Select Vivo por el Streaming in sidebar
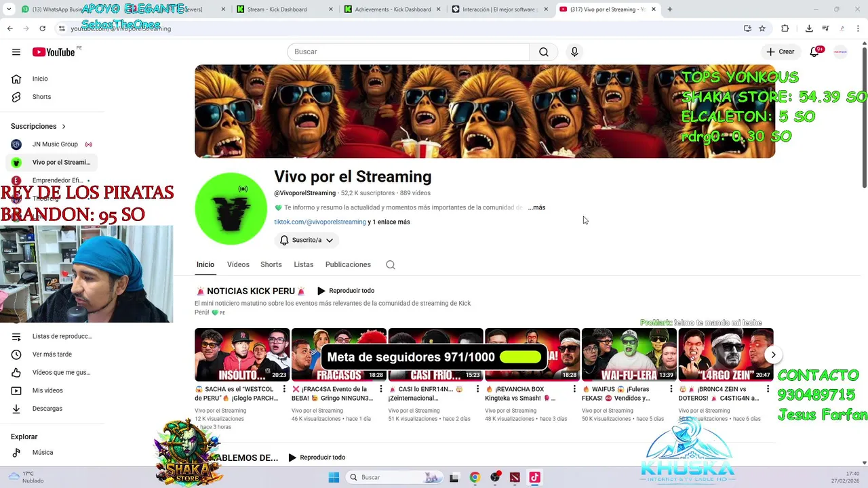The width and height of the screenshot is (868, 488). (x=52, y=163)
